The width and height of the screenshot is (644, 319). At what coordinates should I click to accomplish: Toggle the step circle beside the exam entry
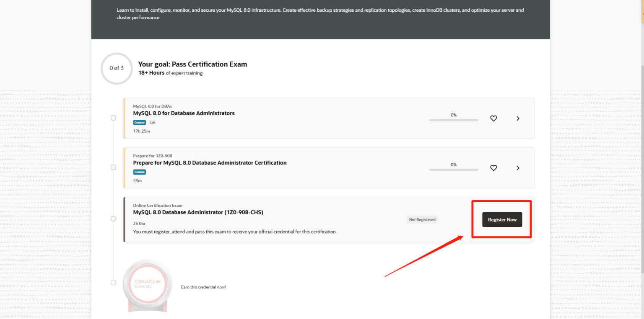point(113,218)
